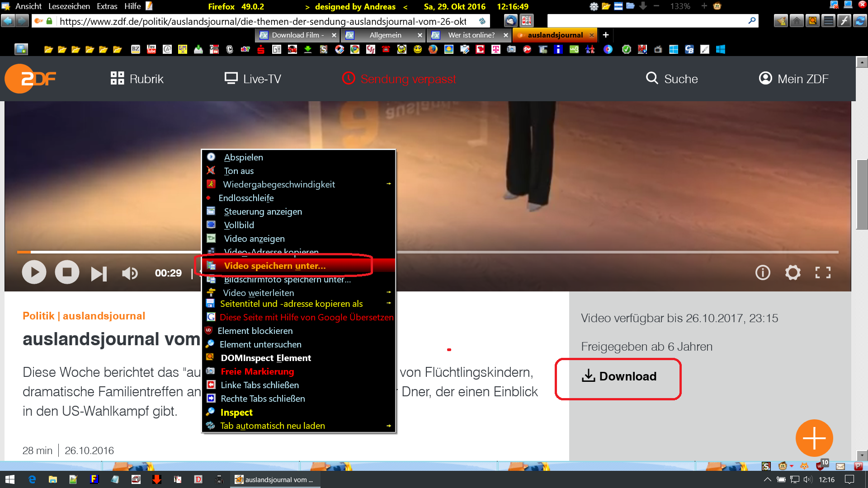Open the video info icon

point(763,272)
